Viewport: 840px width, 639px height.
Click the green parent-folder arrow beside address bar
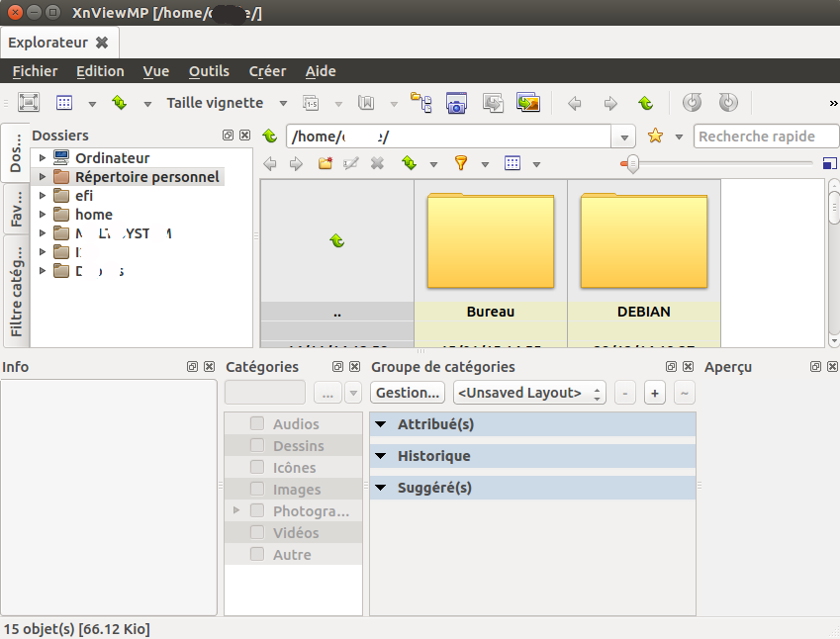[x=270, y=137]
